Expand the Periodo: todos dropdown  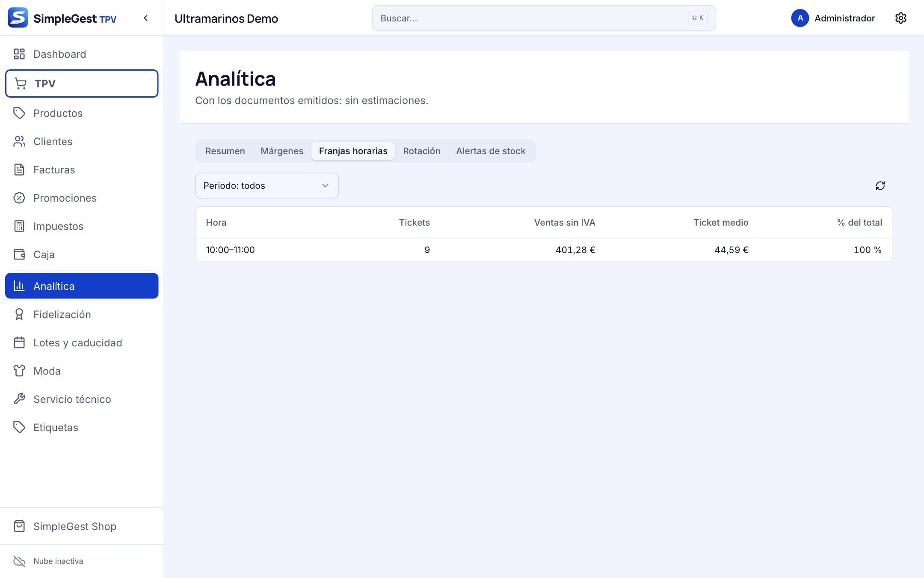[267, 185]
